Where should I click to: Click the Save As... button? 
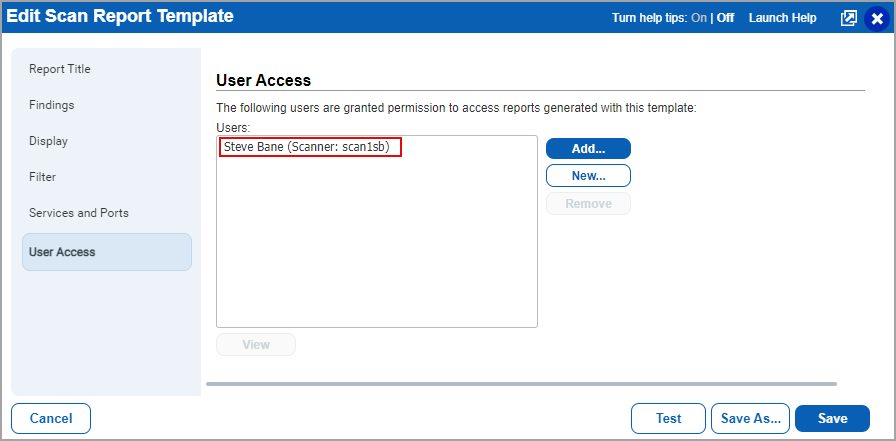751,418
